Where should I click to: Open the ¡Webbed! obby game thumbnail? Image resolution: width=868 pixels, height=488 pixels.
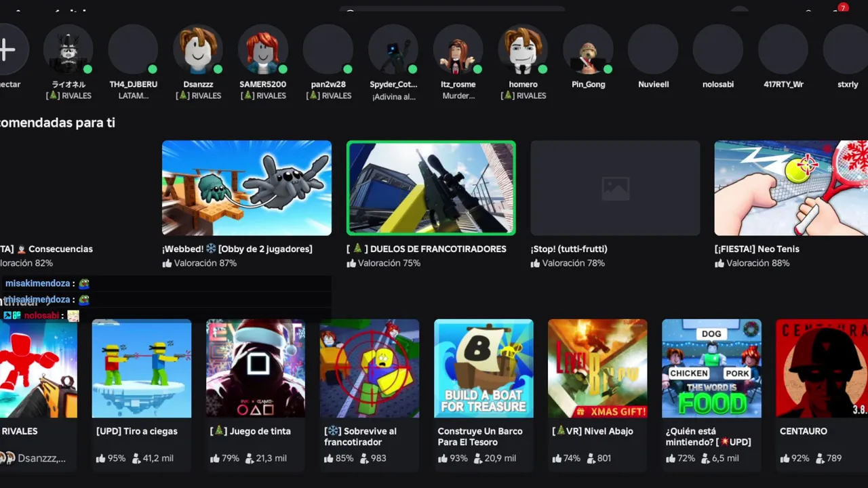247,188
